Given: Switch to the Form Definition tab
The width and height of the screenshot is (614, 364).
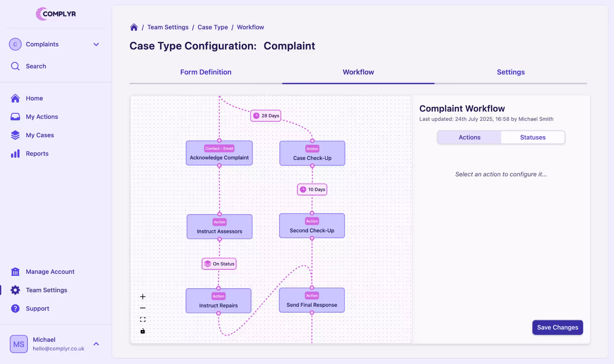Looking at the screenshot, I should pos(205,72).
